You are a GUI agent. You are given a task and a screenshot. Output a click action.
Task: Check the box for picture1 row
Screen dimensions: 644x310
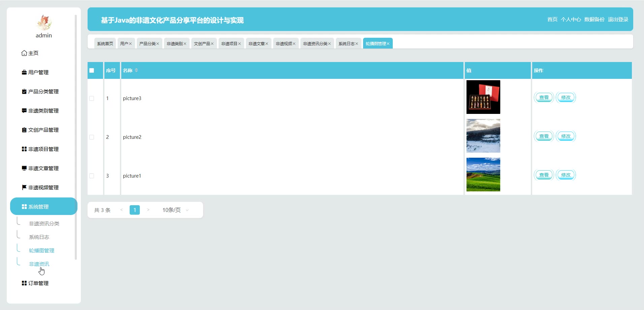click(x=92, y=176)
